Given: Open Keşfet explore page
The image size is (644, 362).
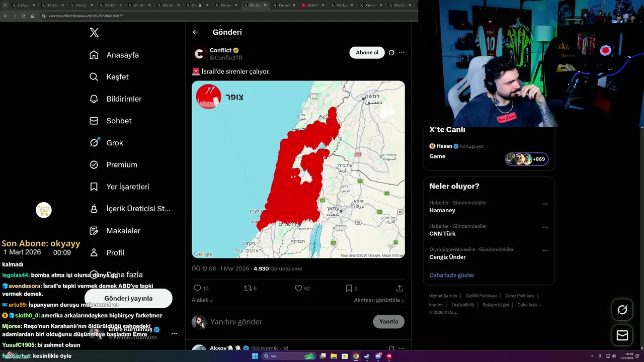Looking at the screenshot, I should coord(109,77).
